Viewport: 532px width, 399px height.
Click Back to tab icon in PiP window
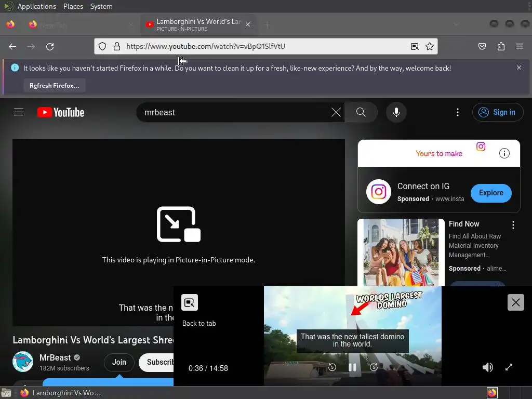point(189,302)
